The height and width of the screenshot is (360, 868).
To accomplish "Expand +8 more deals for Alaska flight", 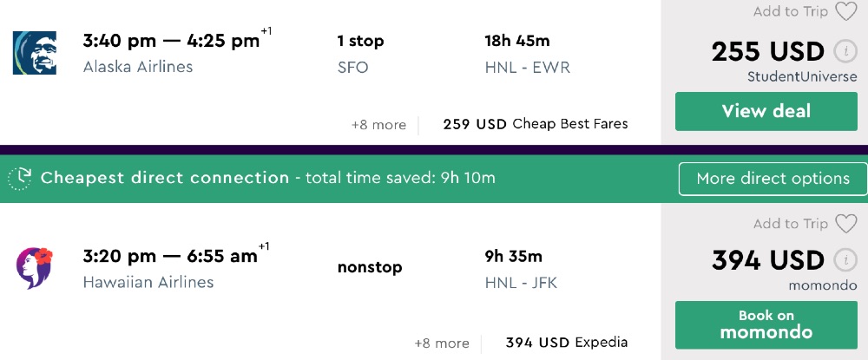I will (x=378, y=125).
